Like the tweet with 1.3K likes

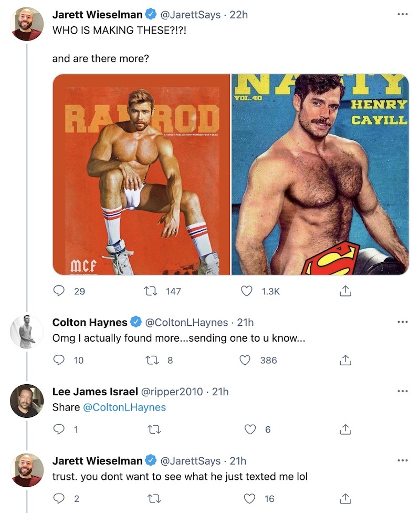(x=247, y=291)
